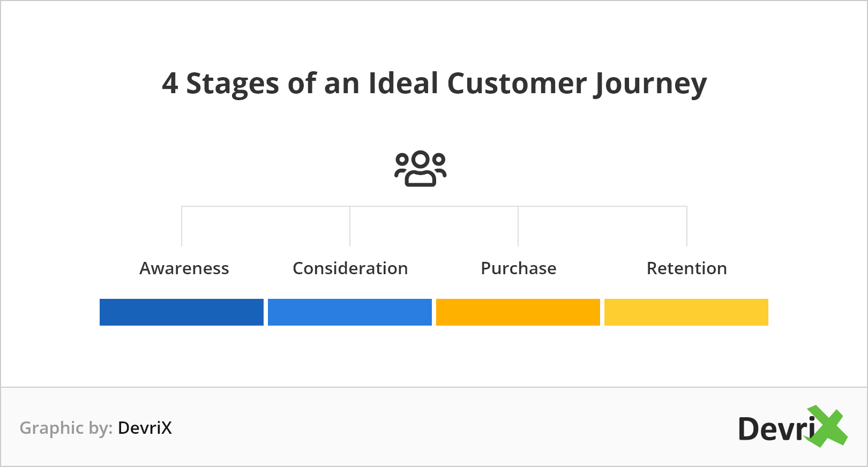Click the DevriX text after Graphic by
This screenshot has width=868, height=467.
pyautogui.click(x=145, y=428)
